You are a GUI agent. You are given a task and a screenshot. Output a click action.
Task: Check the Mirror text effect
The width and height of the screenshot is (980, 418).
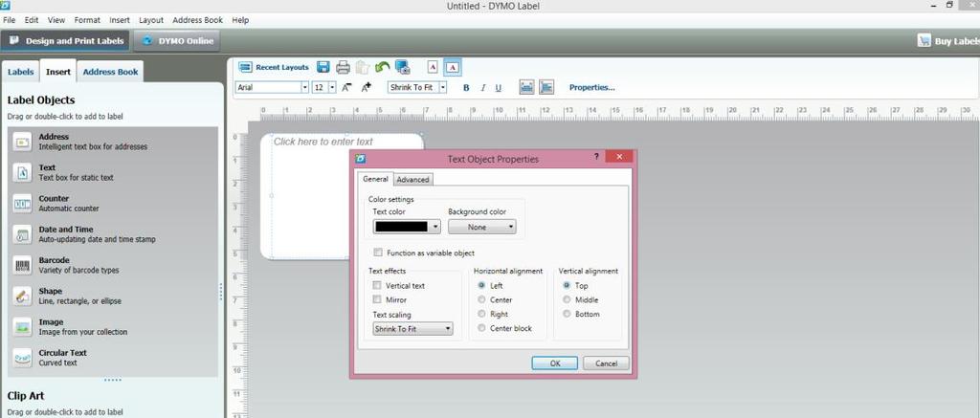[377, 300]
